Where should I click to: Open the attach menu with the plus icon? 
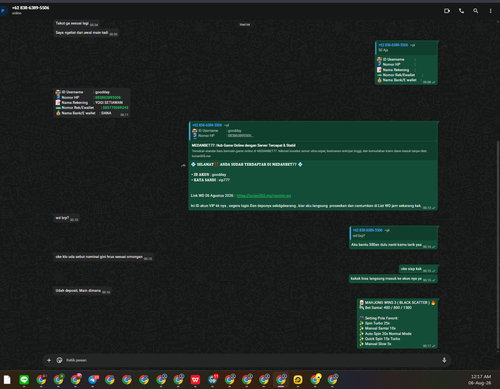click(49, 360)
